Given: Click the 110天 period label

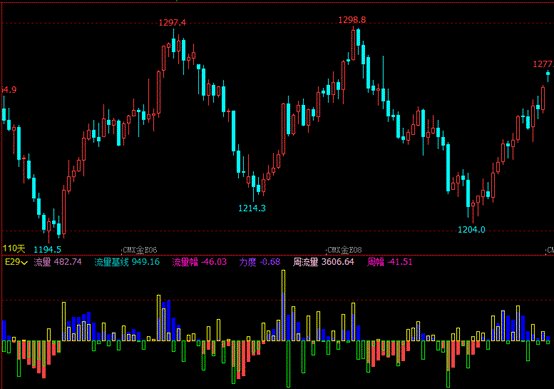Looking at the screenshot, I should tap(14, 249).
